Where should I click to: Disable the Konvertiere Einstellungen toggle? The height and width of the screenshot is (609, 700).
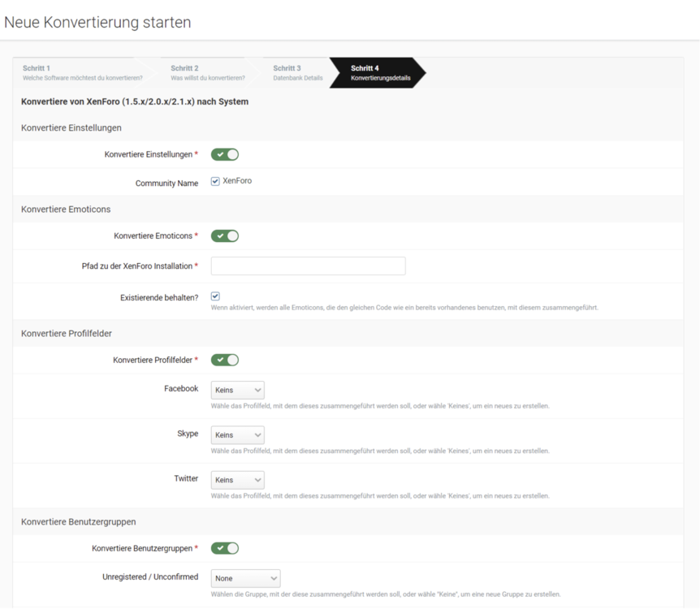pos(225,154)
